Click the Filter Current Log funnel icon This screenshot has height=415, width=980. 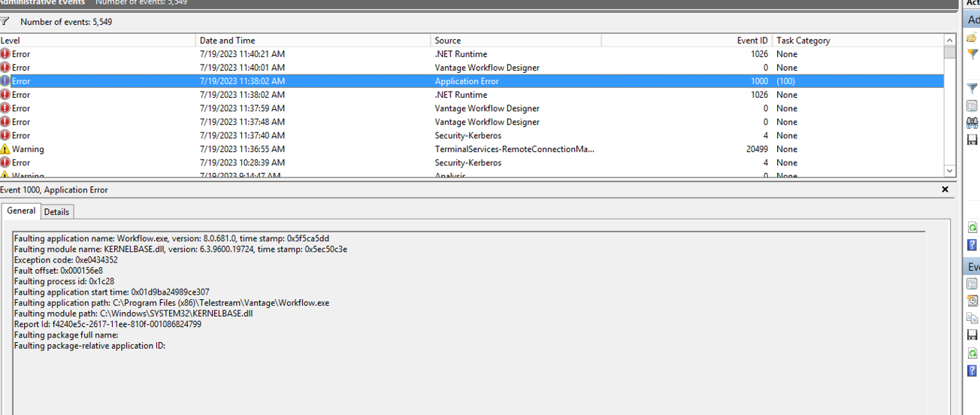[972, 88]
